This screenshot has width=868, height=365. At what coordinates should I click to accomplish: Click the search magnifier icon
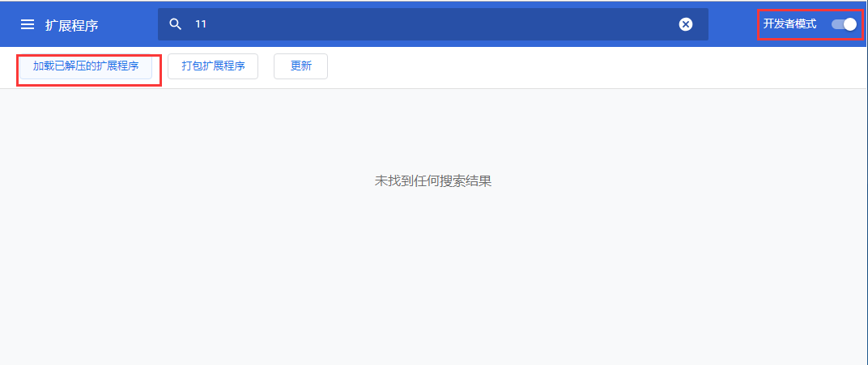[176, 24]
